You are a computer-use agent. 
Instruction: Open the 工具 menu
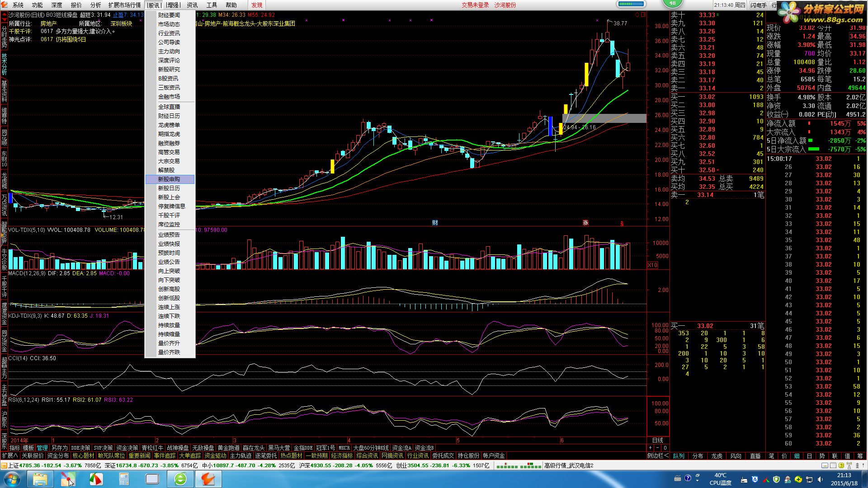[x=212, y=5]
